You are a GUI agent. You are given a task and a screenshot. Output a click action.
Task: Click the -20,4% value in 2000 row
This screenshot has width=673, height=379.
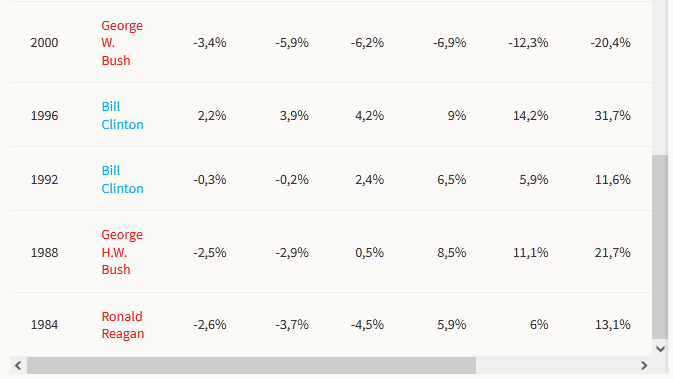click(x=610, y=43)
